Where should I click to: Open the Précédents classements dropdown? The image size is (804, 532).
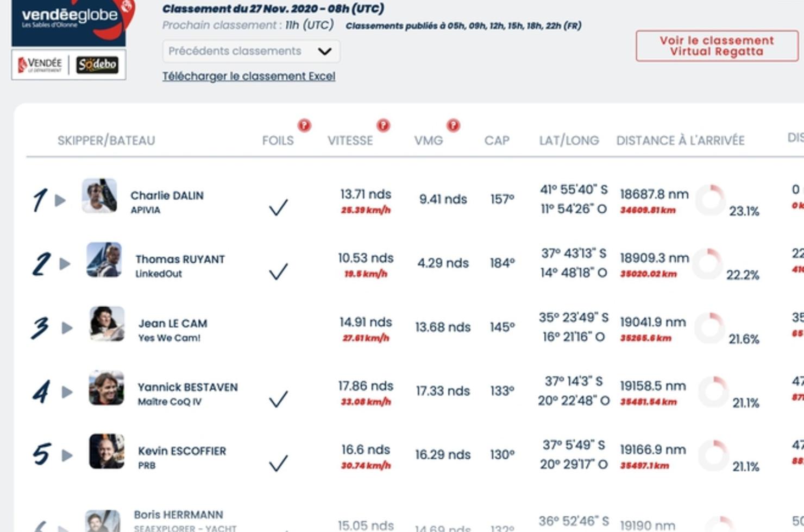click(x=251, y=51)
